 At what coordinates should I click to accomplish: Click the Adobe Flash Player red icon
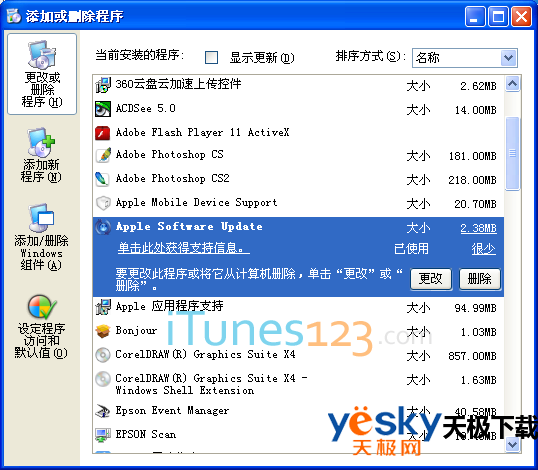click(103, 133)
